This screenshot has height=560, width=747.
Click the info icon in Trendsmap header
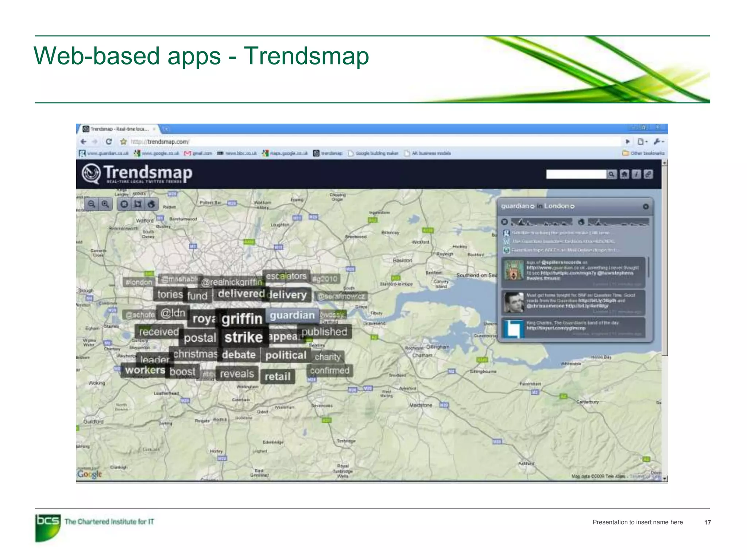click(636, 174)
